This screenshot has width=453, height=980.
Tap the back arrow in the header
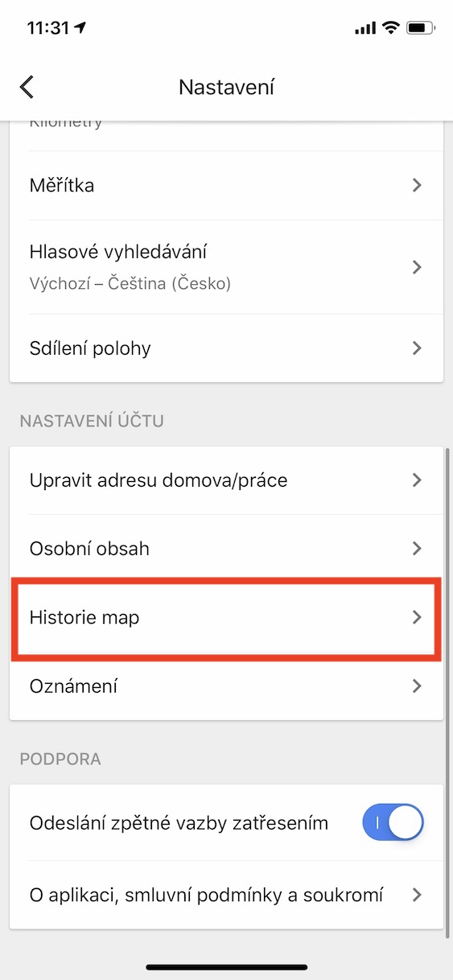coord(27,87)
